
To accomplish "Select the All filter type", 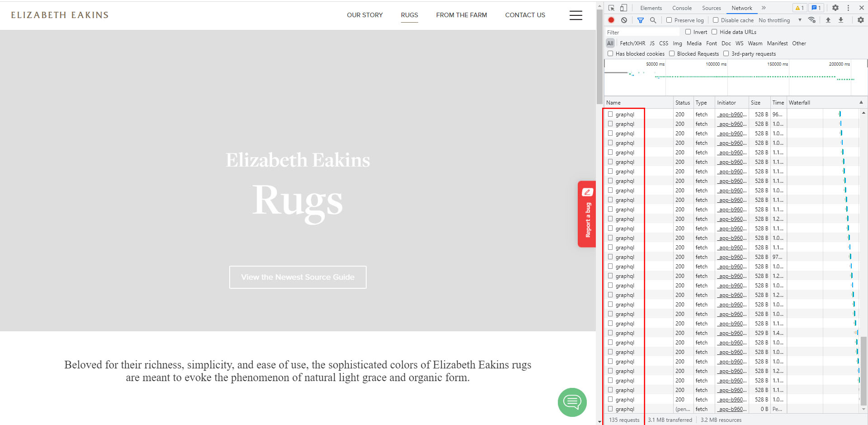I will click(x=610, y=43).
